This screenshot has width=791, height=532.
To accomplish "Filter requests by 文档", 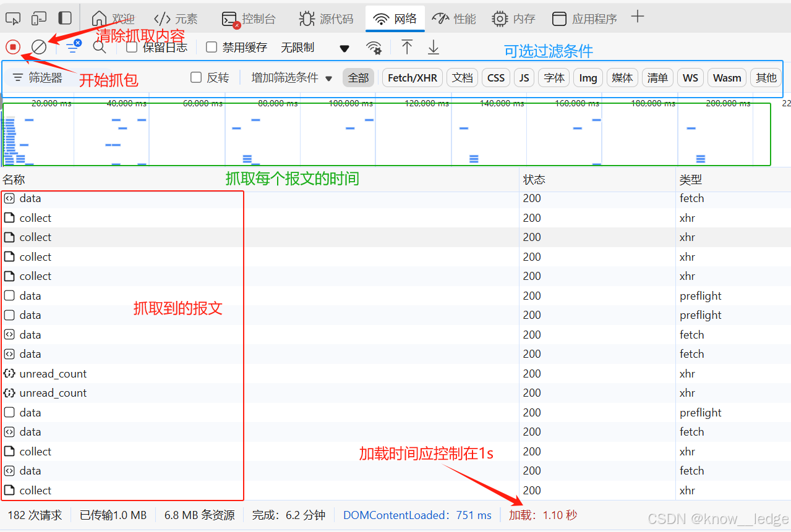I will [462, 78].
